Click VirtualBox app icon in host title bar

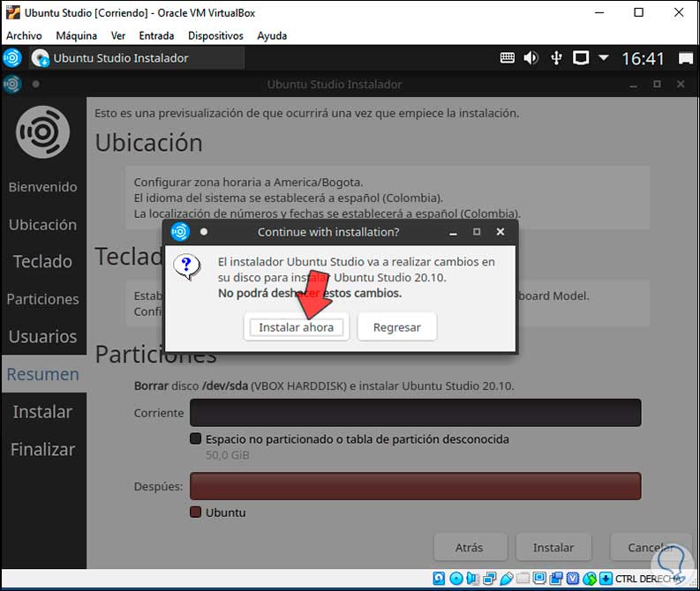click(x=13, y=12)
